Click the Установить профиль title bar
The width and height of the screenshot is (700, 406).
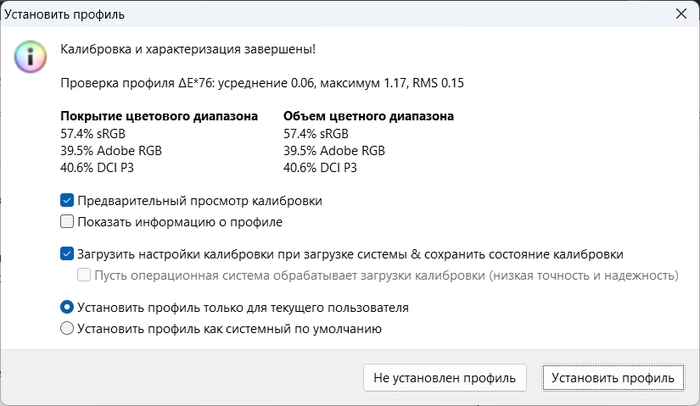pyautogui.click(x=300, y=17)
